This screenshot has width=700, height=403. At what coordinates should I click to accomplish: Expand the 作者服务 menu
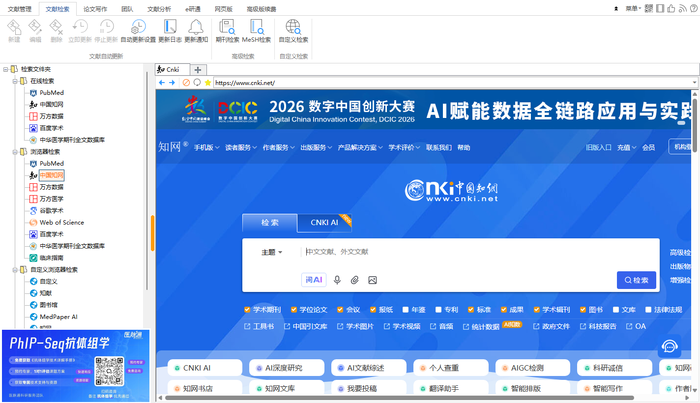click(278, 147)
